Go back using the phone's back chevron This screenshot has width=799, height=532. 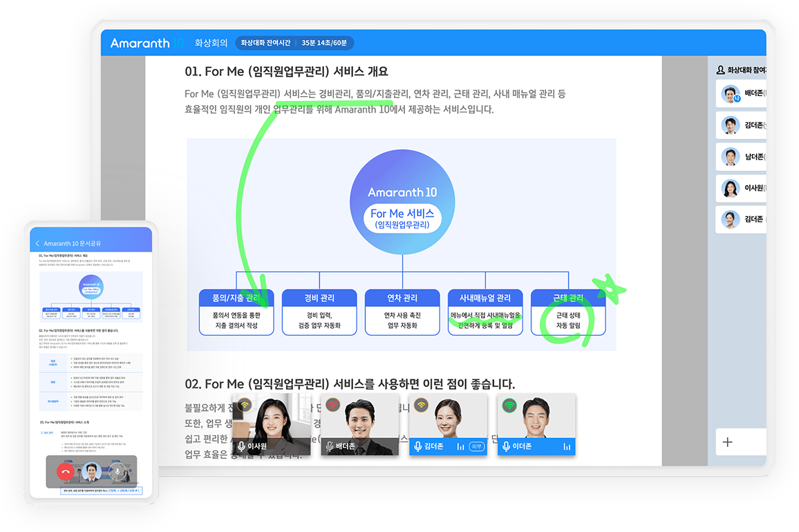tap(37, 244)
